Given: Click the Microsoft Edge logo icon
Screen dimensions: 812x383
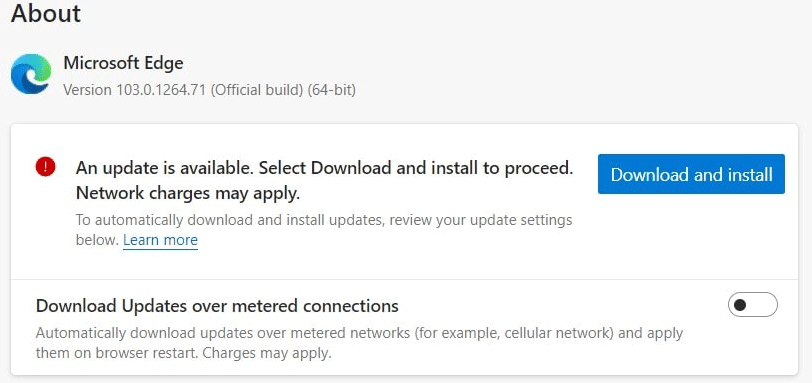Looking at the screenshot, I should pos(31,74).
